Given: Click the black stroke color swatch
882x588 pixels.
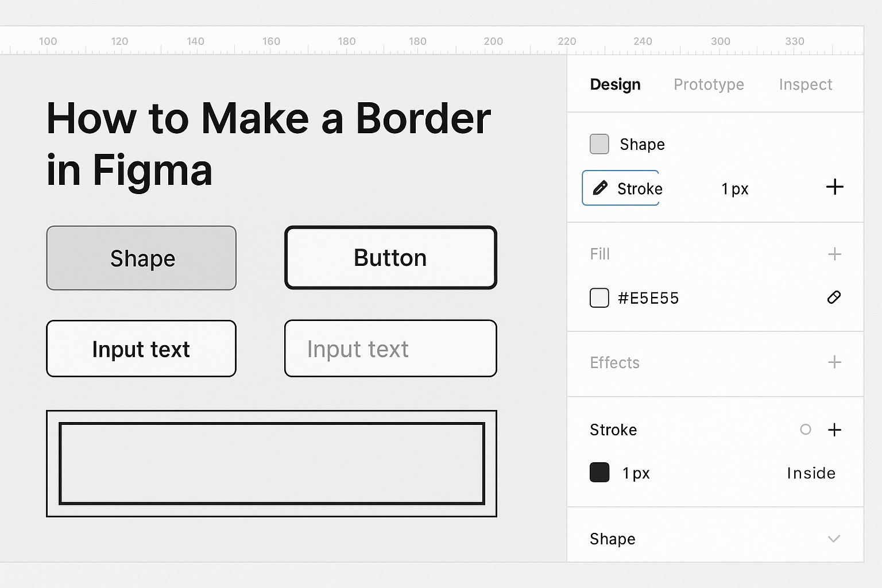Looking at the screenshot, I should (x=599, y=472).
